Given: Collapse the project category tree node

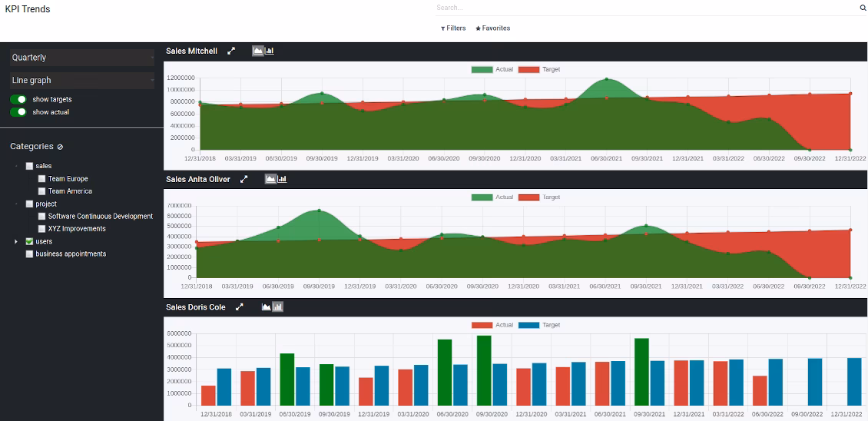Looking at the screenshot, I should 16,204.
